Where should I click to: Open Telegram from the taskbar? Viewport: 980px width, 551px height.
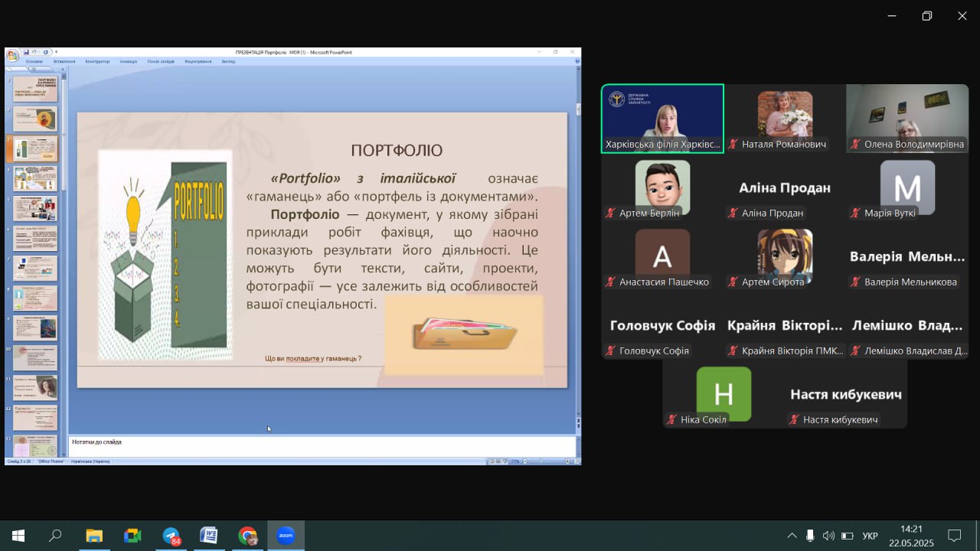pos(171,536)
